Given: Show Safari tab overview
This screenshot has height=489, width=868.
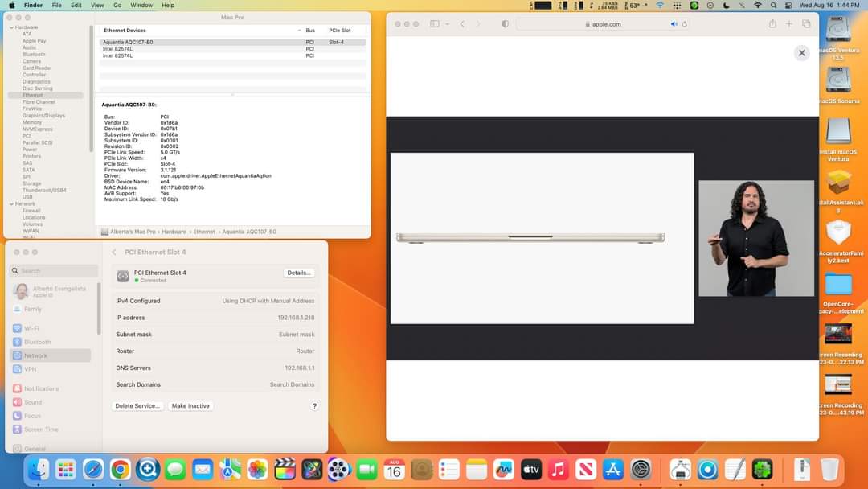Looking at the screenshot, I should 806,24.
